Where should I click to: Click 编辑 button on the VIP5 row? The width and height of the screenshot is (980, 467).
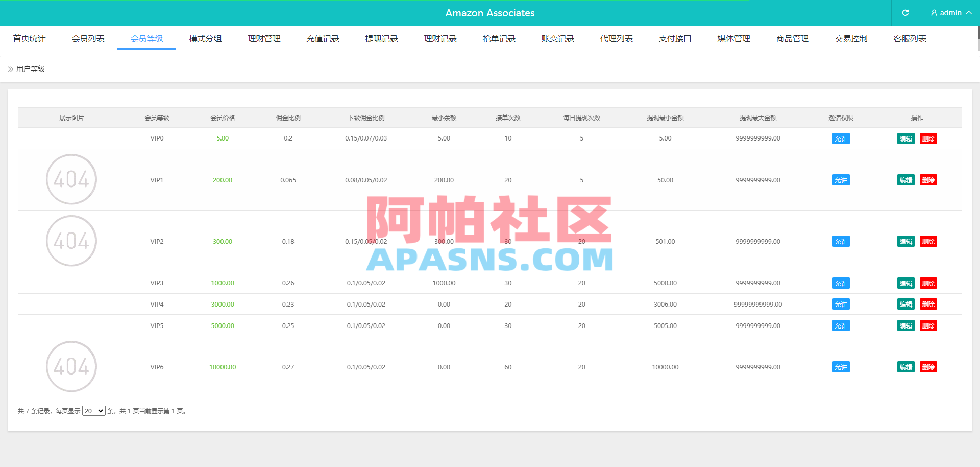tap(905, 325)
